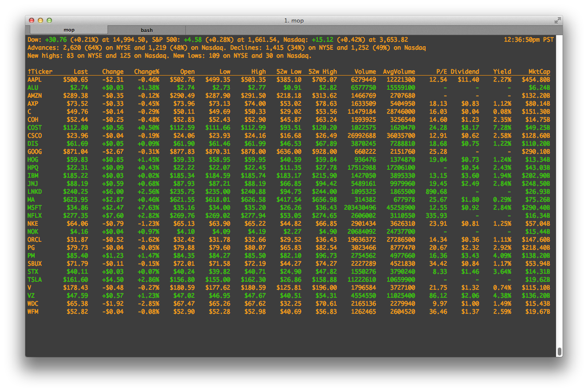This screenshot has height=392, width=588.
Task: Select the COH ticker symbol
Action: pos(33,120)
